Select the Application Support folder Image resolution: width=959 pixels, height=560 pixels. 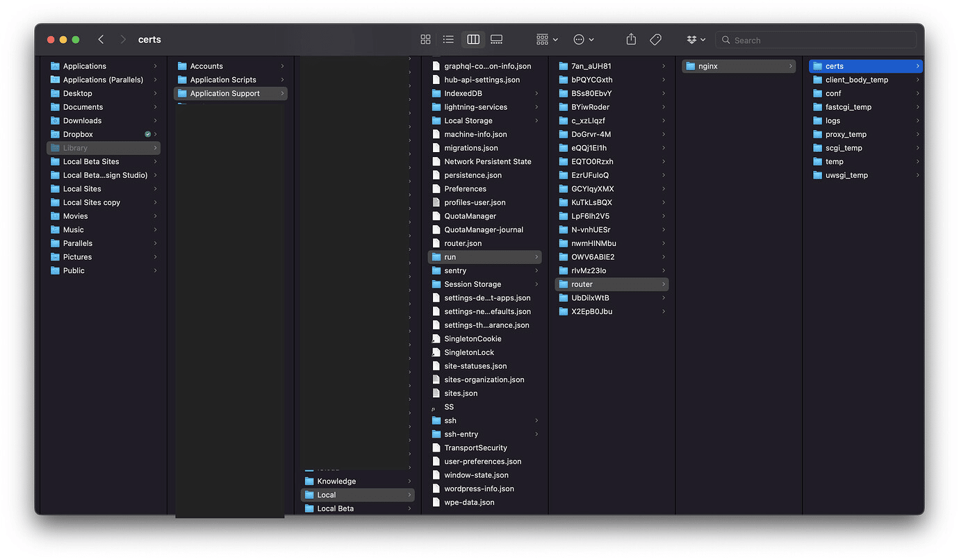click(230, 93)
